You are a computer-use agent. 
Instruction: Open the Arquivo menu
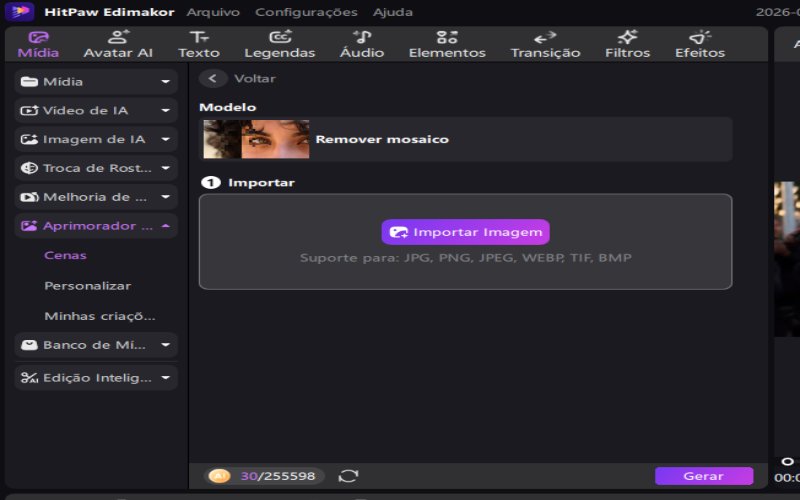pos(213,12)
